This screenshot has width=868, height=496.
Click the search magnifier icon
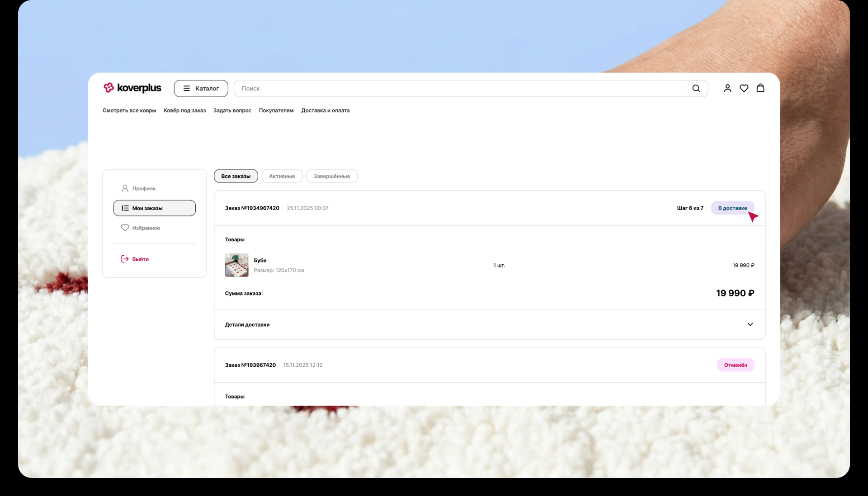tap(696, 89)
